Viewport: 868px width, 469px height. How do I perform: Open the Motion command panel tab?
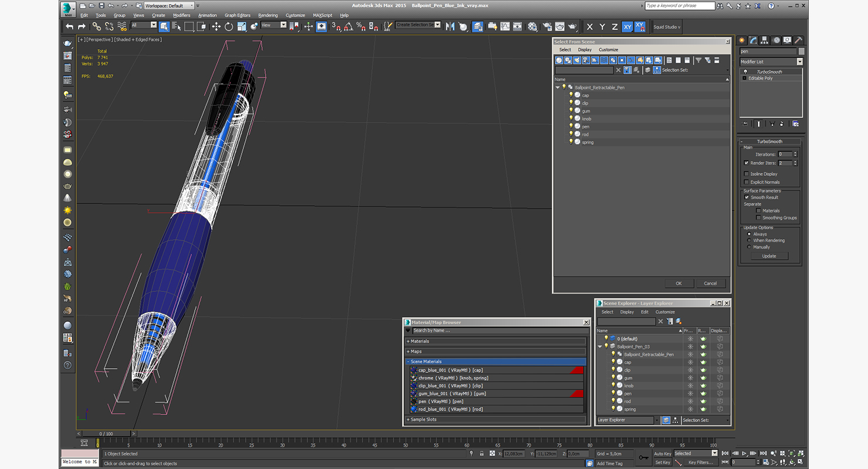(777, 40)
